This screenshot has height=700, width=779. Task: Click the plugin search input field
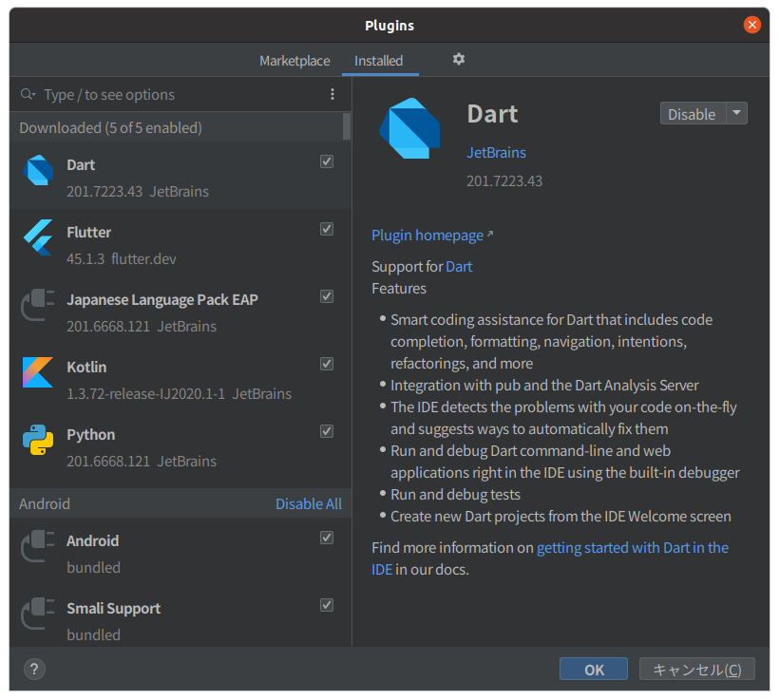click(x=181, y=94)
